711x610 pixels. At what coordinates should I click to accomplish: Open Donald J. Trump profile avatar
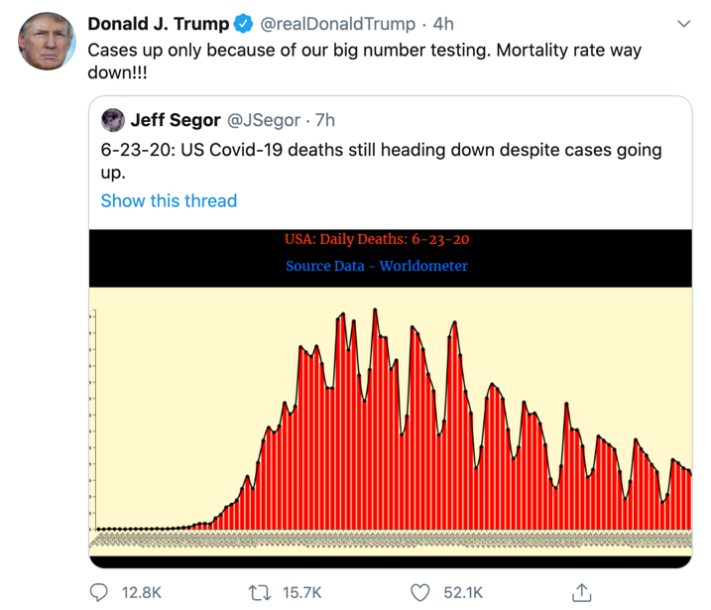pos(46,42)
